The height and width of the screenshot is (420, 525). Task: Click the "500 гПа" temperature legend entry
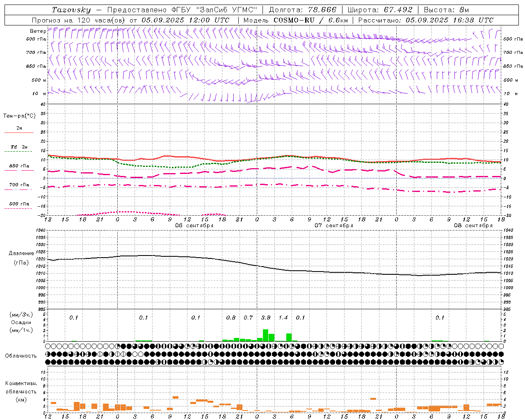(x=19, y=204)
